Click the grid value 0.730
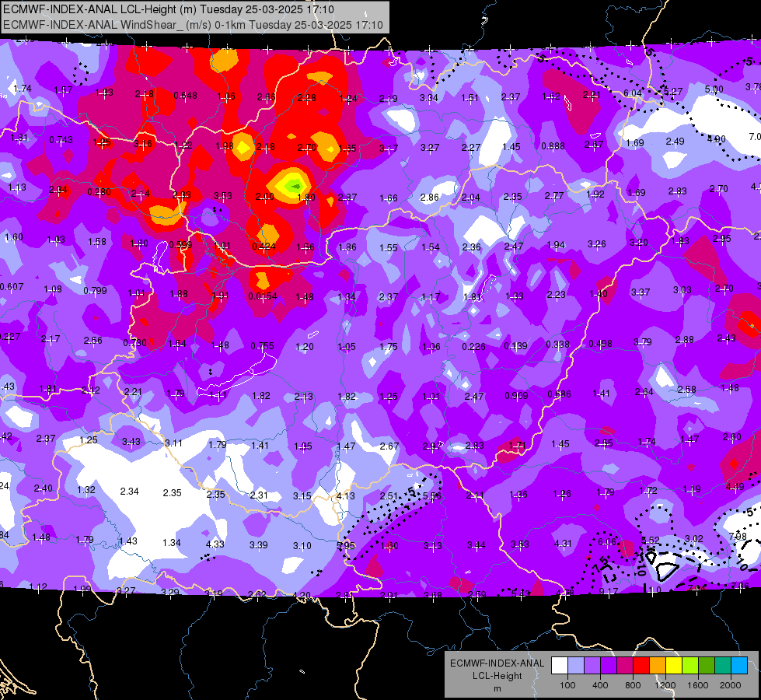 (135, 342)
